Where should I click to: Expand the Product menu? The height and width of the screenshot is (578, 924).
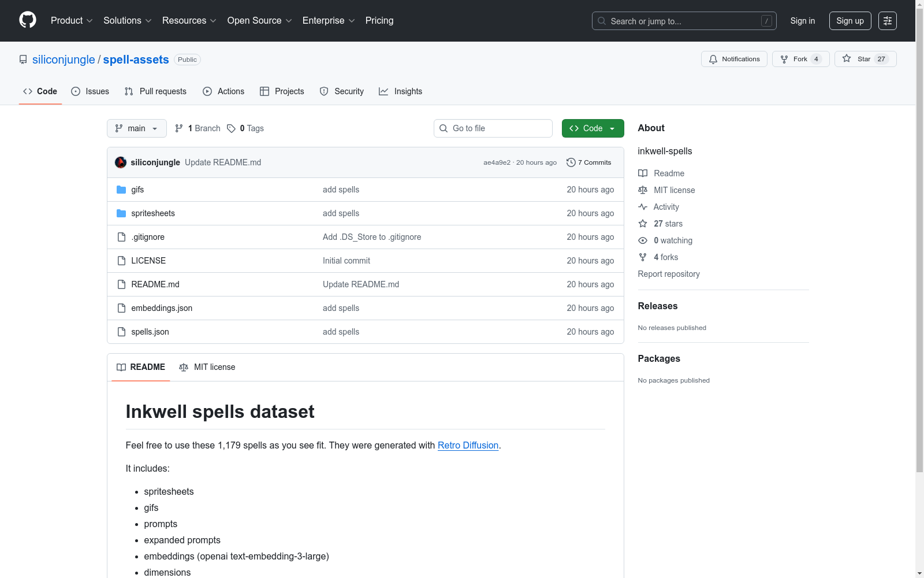tap(72, 20)
